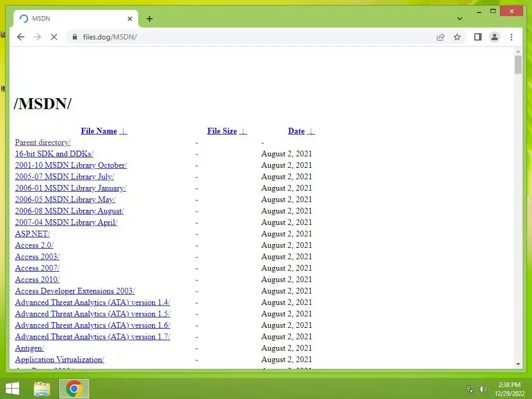The image size is (532, 399).
Task: Open Application Virtualization folder
Action: point(60,360)
